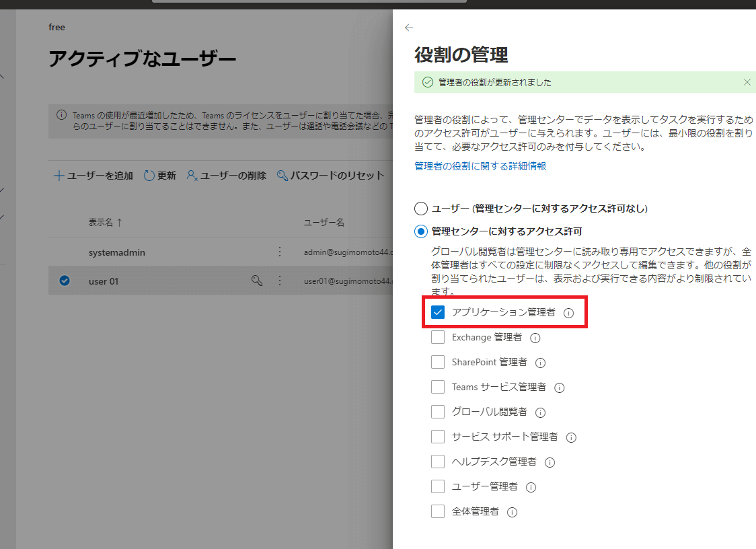Click the user01@sugimomoto44 username text

(x=348, y=281)
